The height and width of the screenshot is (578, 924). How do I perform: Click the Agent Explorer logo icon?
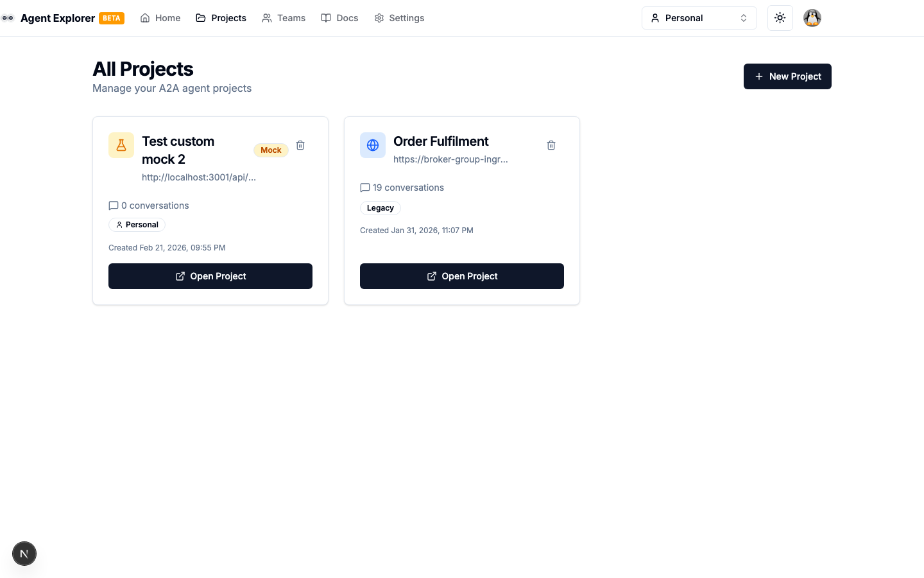pyautogui.click(x=8, y=18)
